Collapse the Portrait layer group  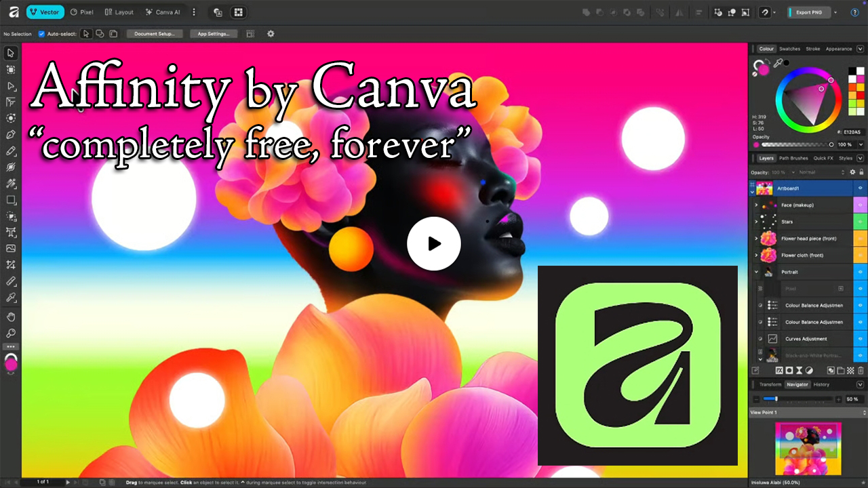tap(756, 272)
